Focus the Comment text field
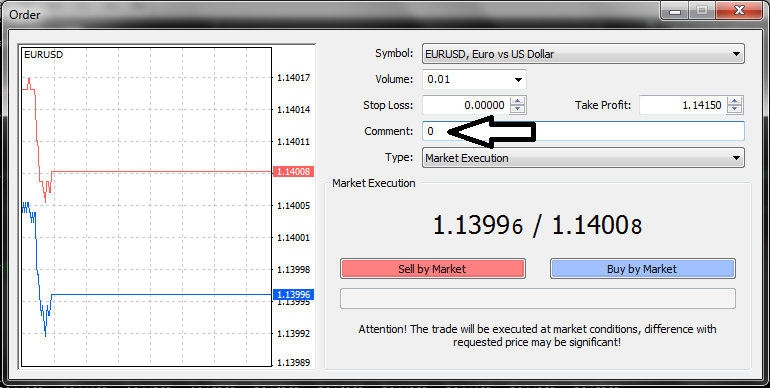The height and width of the screenshot is (388, 770). coord(583,131)
